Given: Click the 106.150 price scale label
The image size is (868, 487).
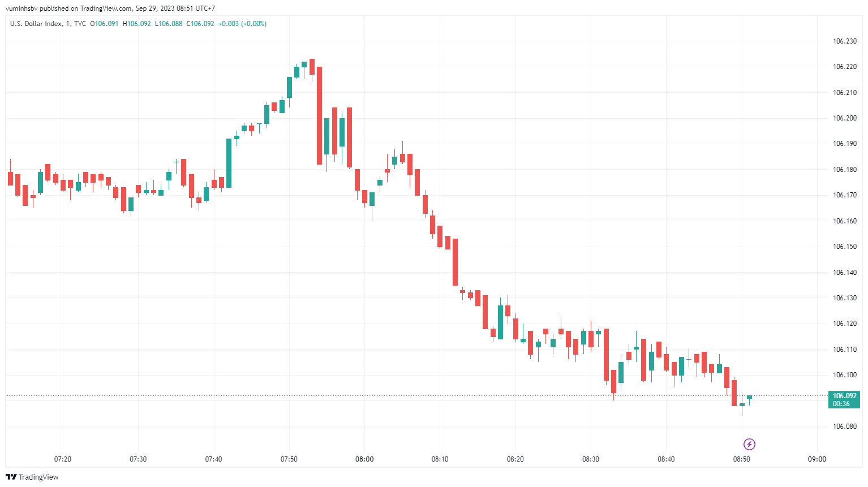Looking at the screenshot, I should coord(845,247).
